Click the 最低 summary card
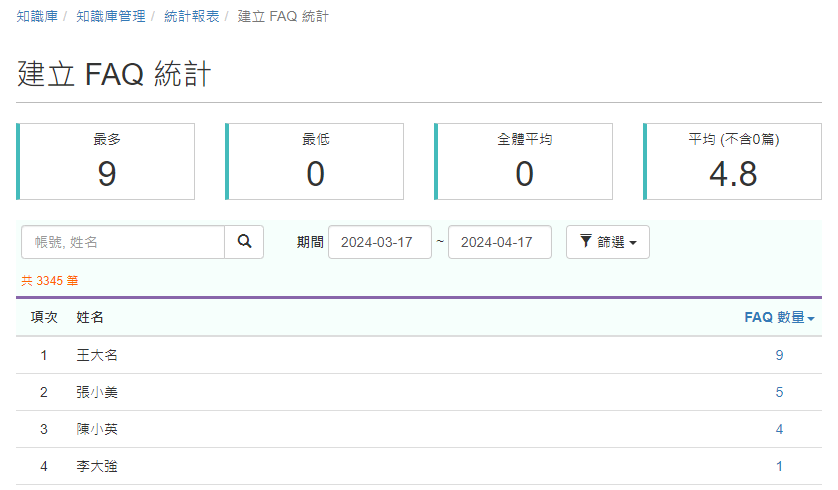 314,161
